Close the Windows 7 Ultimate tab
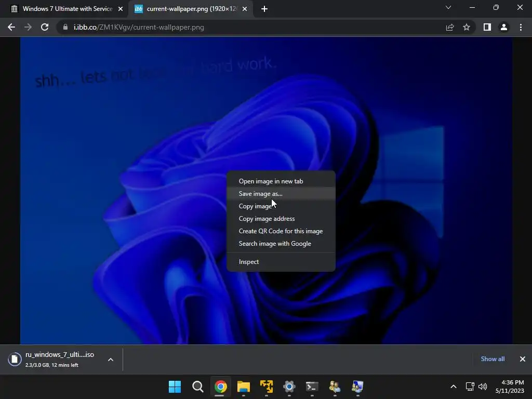532x399 pixels. [x=121, y=9]
